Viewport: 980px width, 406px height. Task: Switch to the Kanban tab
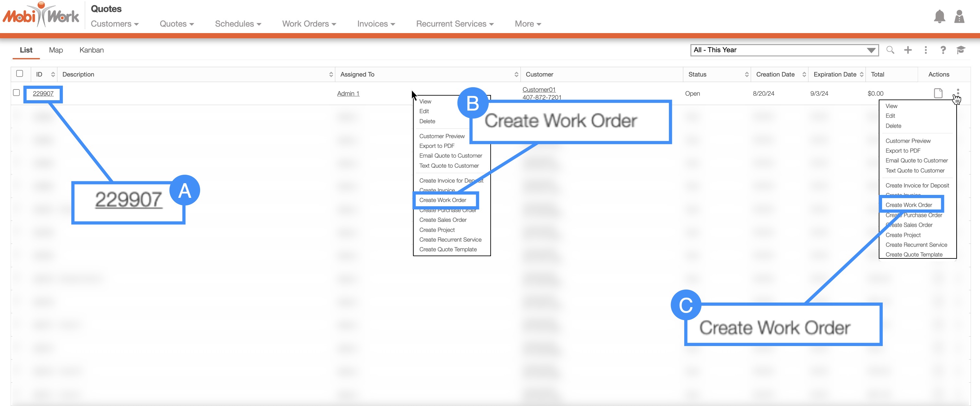[x=91, y=50]
